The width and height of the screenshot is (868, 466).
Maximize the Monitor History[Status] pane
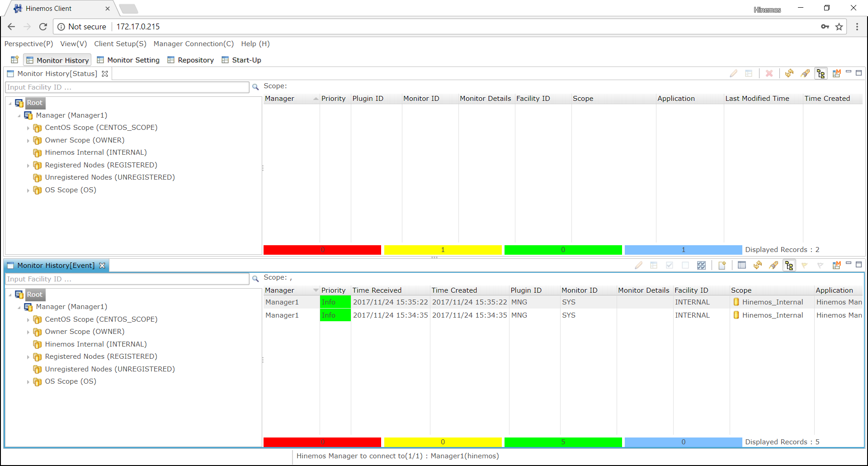coord(859,72)
